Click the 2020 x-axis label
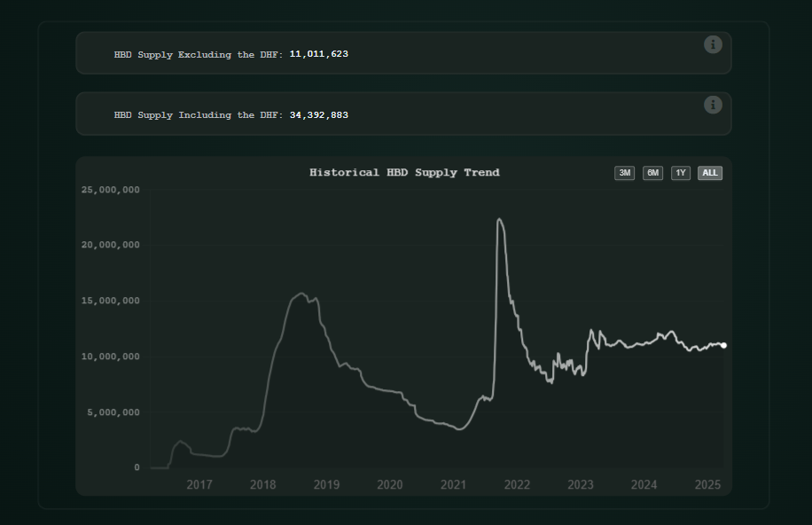 pyautogui.click(x=390, y=484)
